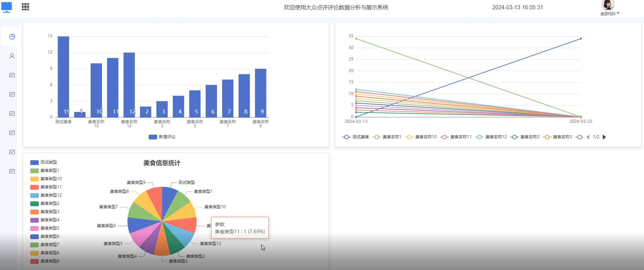644x270 pixels.
Task: Select the 美食类型8 pie slice label
Action: pyautogui.click(x=119, y=191)
